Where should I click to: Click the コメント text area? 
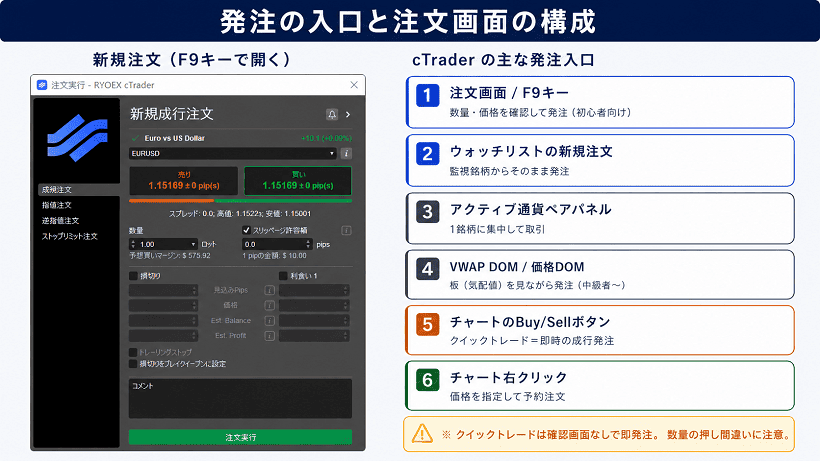[x=241, y=398]
